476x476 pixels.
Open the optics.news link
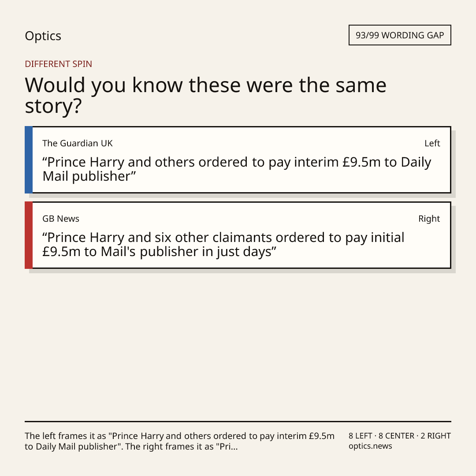click(x=370, y=446)
